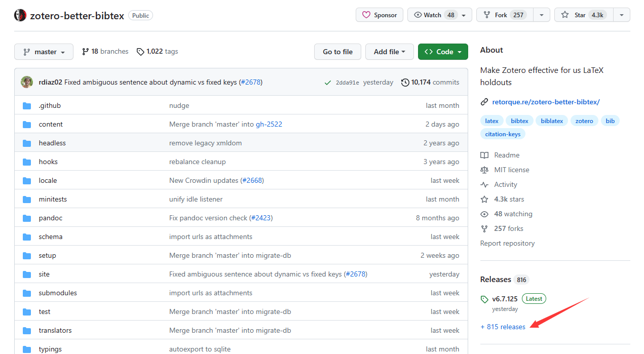The width and height of the screenshot is (644, 354).
Task: Open the Add file dropdown
Action: [390, 52]
